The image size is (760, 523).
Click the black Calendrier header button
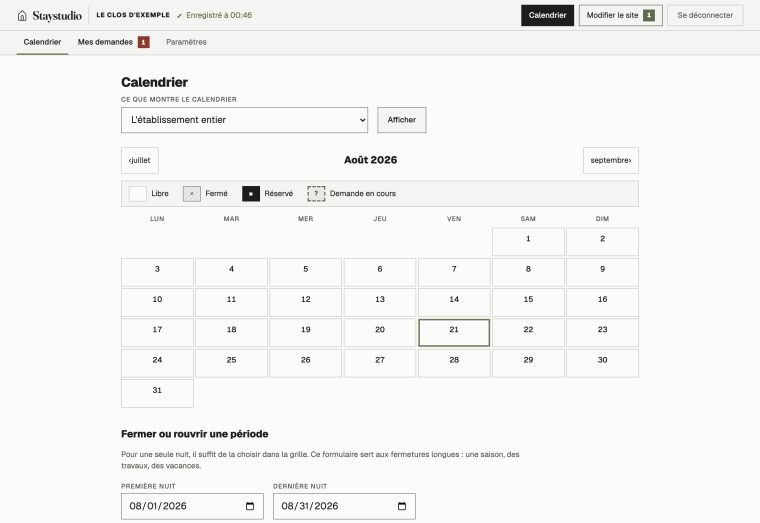tap(547, 16)
